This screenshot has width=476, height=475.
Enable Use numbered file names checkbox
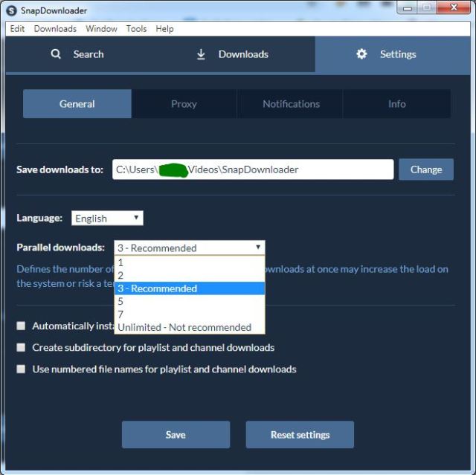click(21, 369)
